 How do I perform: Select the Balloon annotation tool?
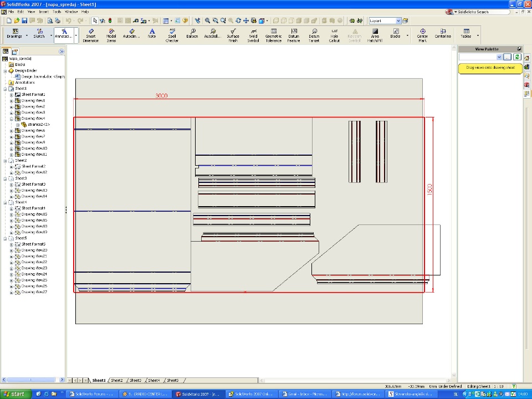click(x=192, y=33)
